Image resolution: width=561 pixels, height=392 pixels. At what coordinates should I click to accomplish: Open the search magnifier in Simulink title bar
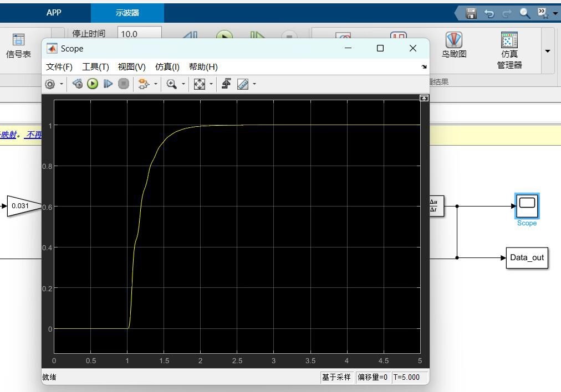[525, 14]
